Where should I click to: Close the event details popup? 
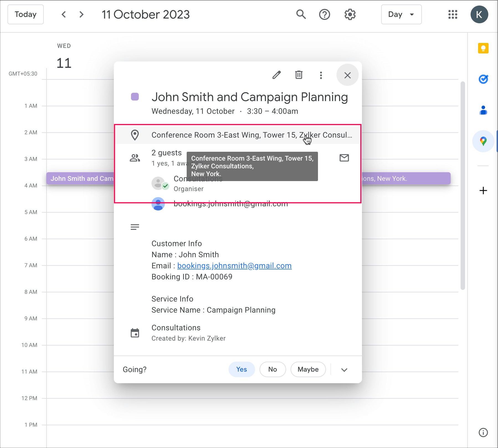point(348,75)
